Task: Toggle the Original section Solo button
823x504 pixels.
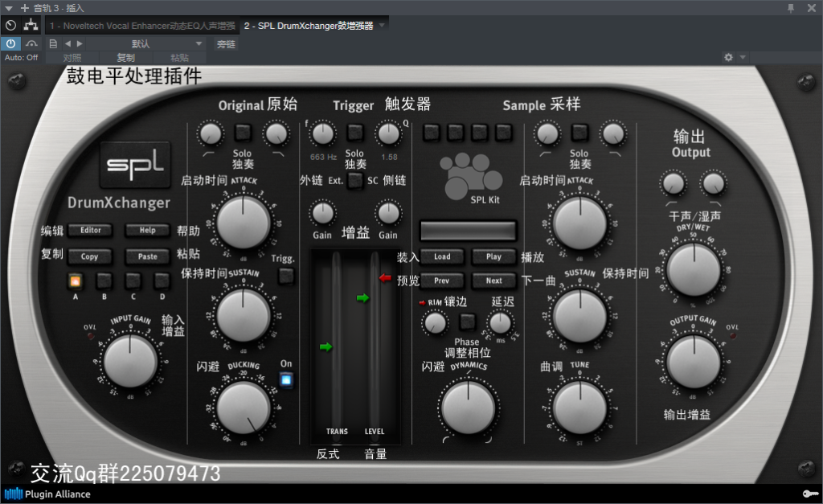Action: click(x=243, y=133)
